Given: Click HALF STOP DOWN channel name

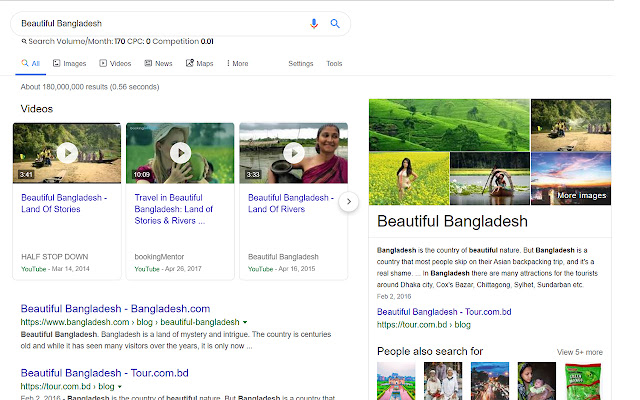Looking at the screenshot, I should click(x=55, y=257).
